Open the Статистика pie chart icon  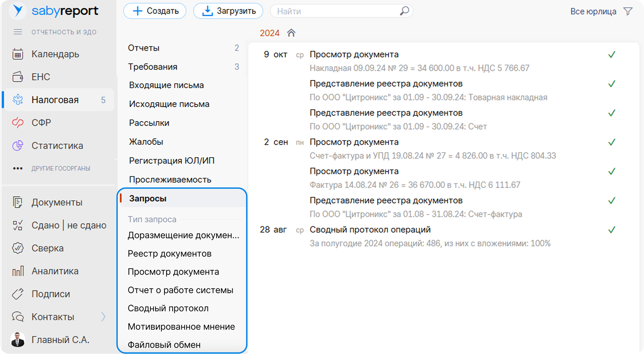point(17,146)
